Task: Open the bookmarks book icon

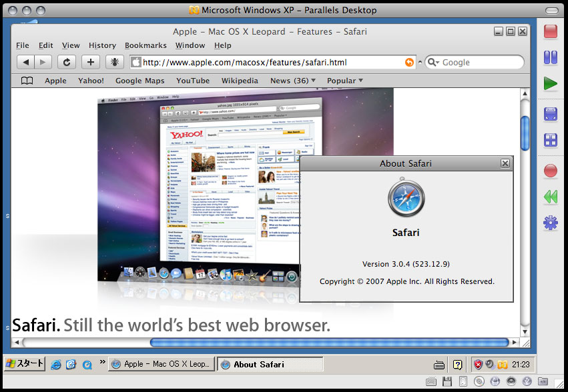Action: click(x=27, y=81)
